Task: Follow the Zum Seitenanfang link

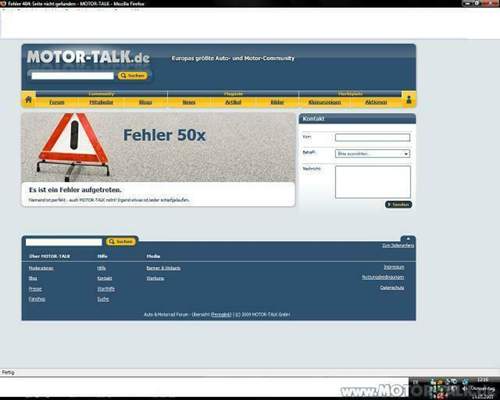Action: [398, 245]
